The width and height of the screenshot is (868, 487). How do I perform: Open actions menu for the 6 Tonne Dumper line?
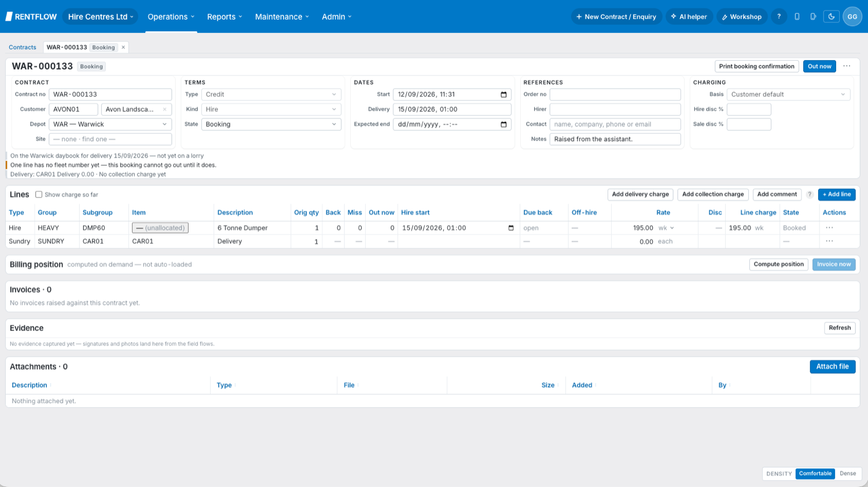829,228
